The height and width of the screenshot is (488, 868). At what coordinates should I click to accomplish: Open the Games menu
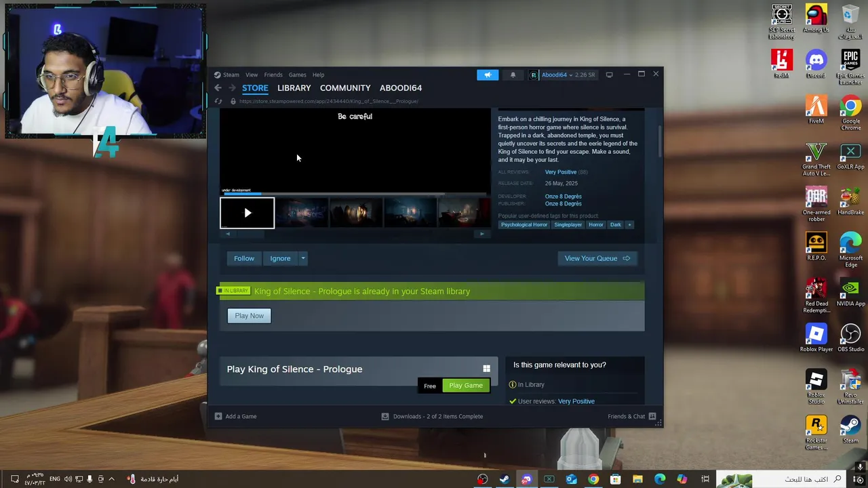click(297, 75)
